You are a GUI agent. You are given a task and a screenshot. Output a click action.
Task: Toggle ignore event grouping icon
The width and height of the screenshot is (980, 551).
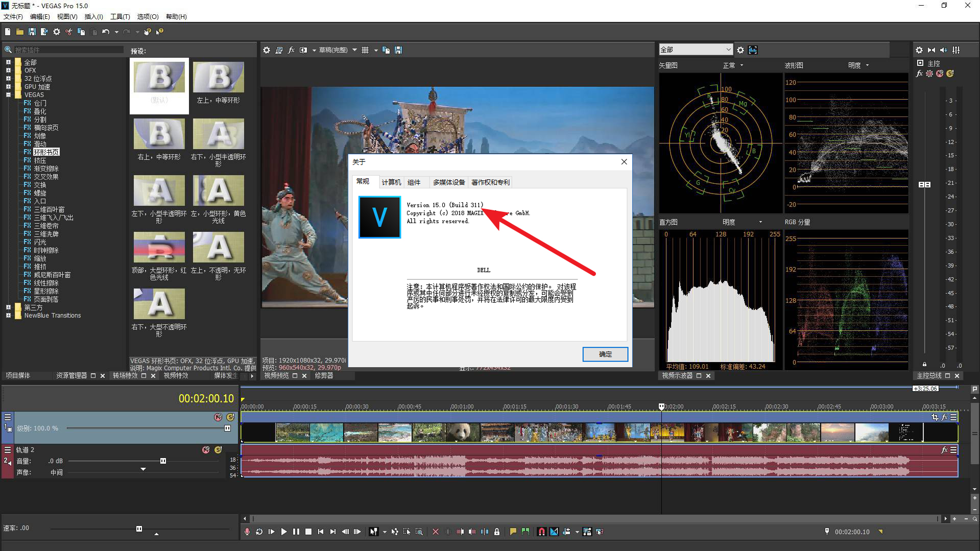[x=600, y=532]
